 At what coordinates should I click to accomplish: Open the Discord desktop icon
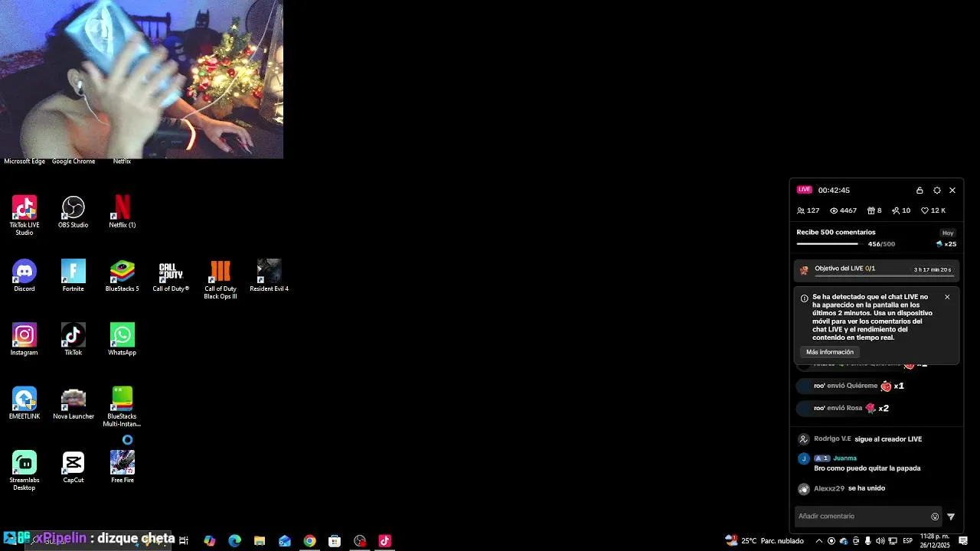point(24,275)
